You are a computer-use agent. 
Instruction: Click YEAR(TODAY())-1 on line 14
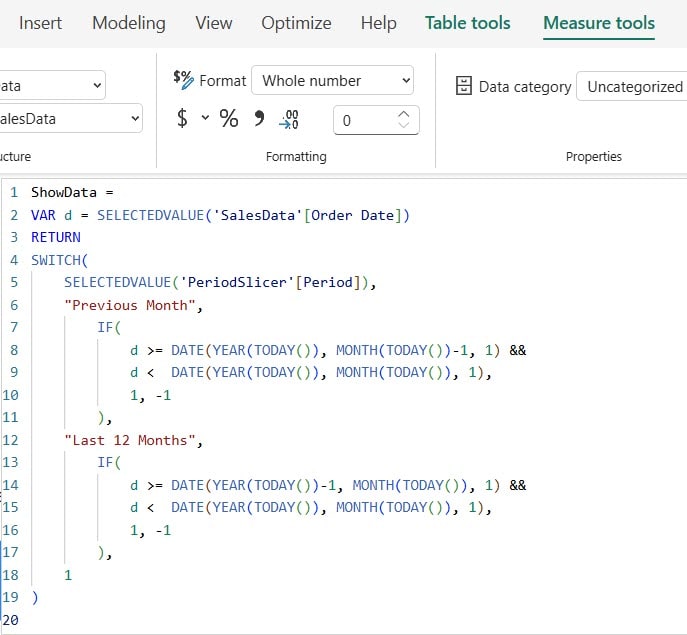click(x=274, y=485)
